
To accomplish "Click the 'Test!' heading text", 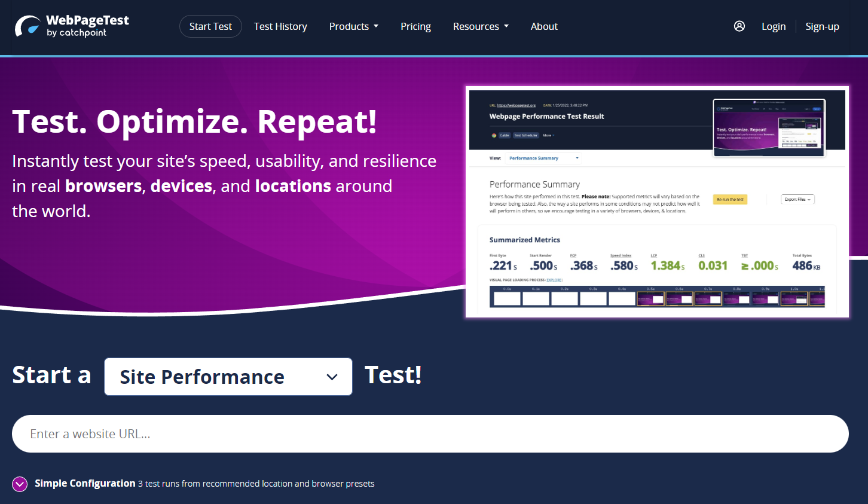I will coord(393,375).
